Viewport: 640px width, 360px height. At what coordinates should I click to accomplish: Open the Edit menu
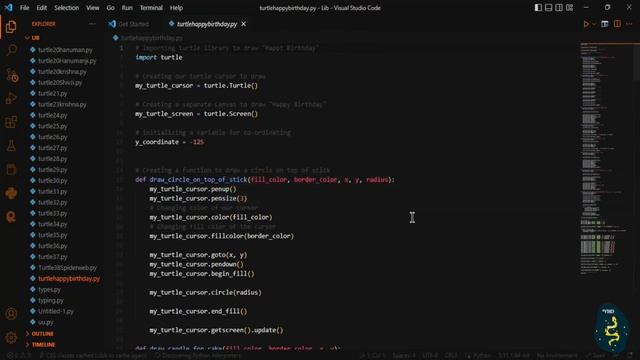(x=42, y=8)
